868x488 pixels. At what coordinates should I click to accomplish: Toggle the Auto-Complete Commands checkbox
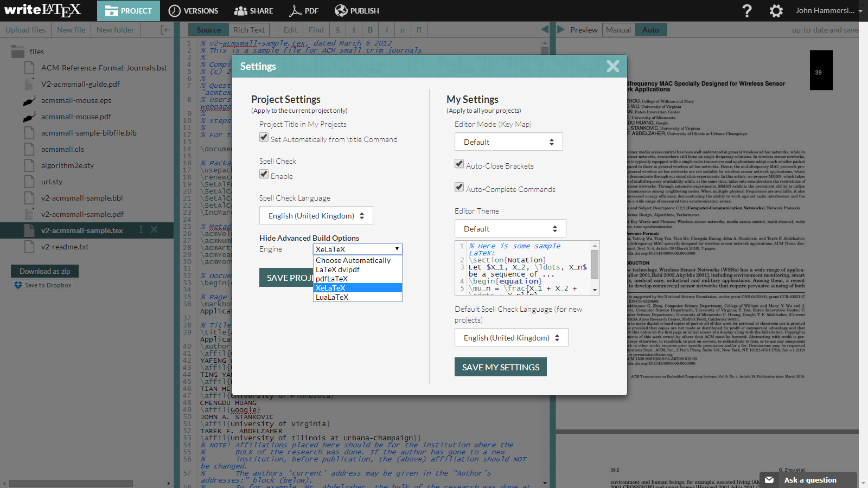tap(459, 187)
